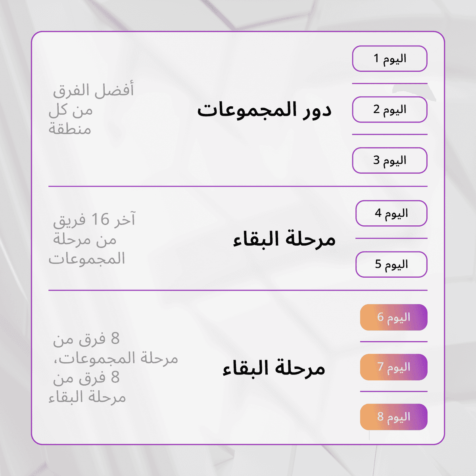The height and width of the screenshot is (476, 476).
Task: Select the اليوم 5 outlined button
Action: [x=392, y=264]
